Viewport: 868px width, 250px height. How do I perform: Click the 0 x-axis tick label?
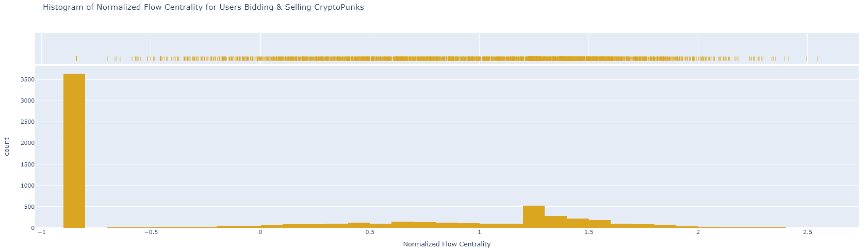[260, 232]
